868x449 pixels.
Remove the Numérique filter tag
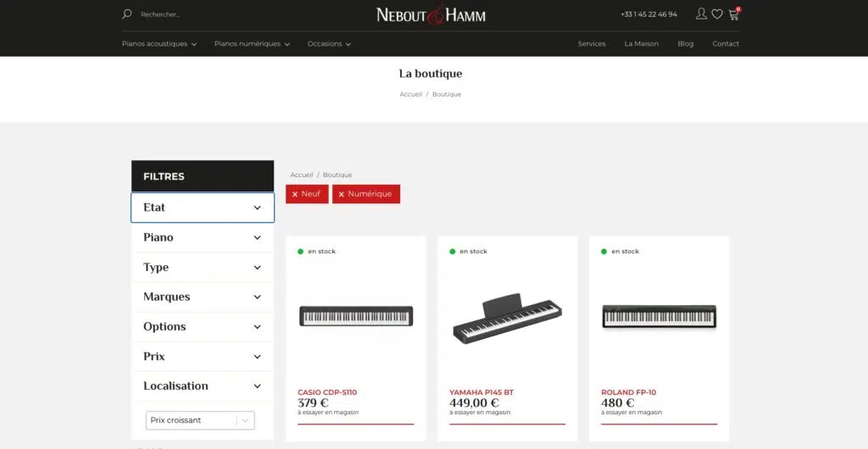366,194
